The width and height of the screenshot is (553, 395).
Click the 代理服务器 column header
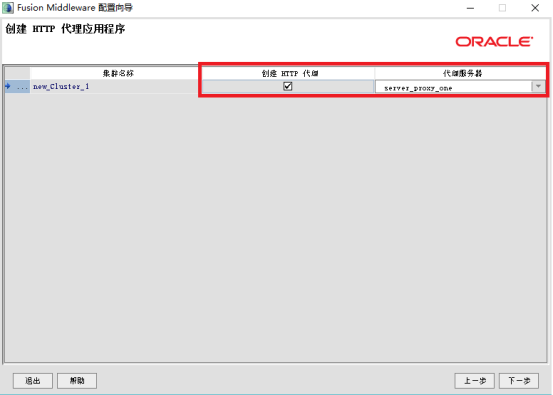coord(461,73)
